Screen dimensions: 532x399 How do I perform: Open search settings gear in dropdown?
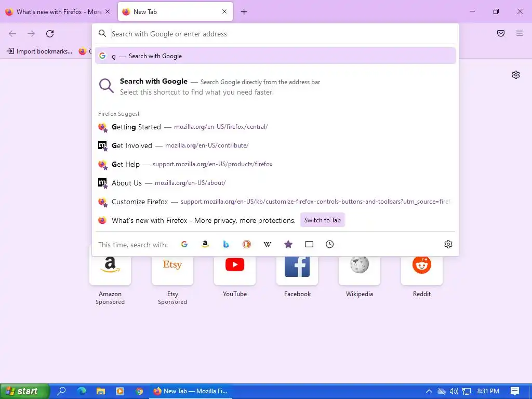coord(448,244)
